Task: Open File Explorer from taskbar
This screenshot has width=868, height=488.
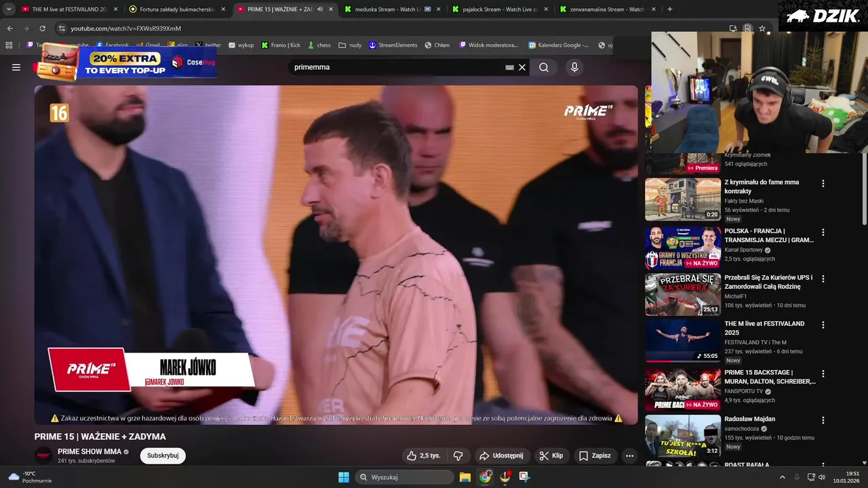Action: 465,477
